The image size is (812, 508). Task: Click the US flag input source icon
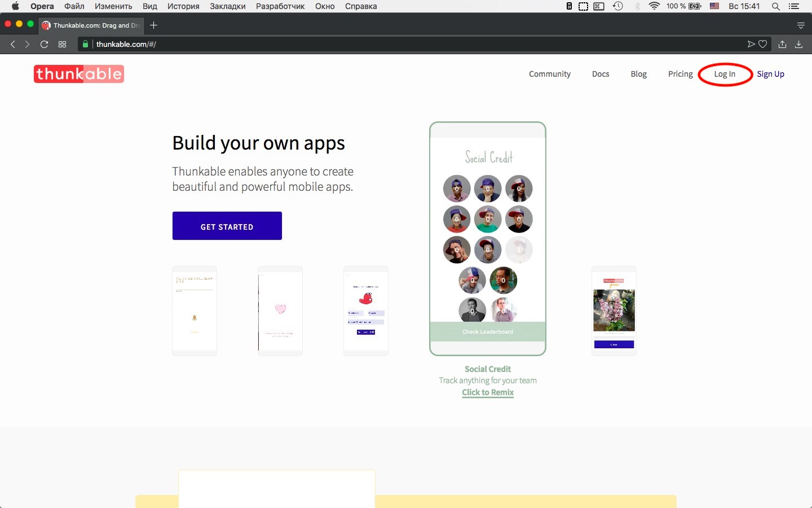714,6
